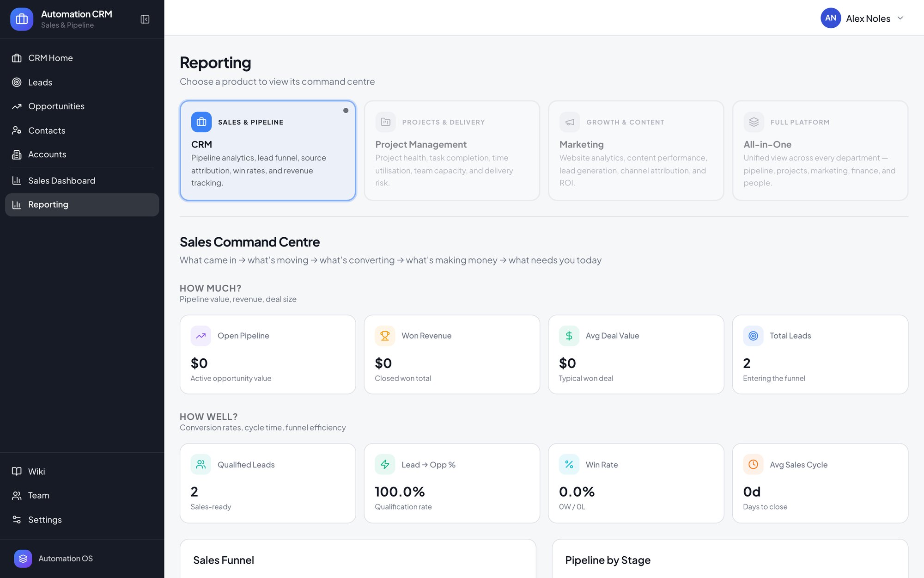Collapse the sidebar using the panel icon
The image size is (924, 578).
(x=145, y=19)
